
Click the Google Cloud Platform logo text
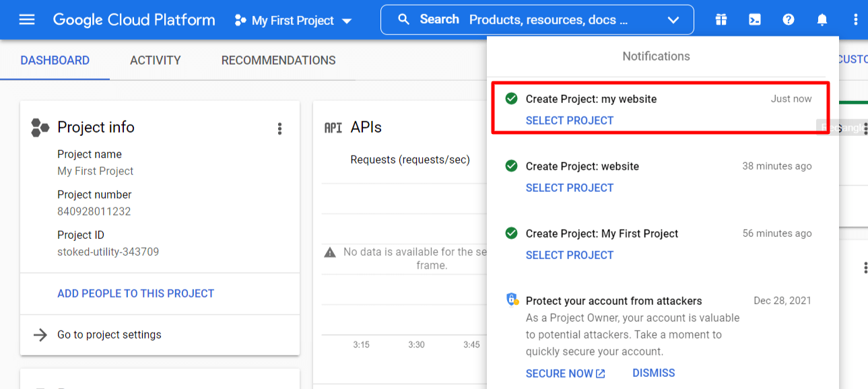tap(134, 20)
